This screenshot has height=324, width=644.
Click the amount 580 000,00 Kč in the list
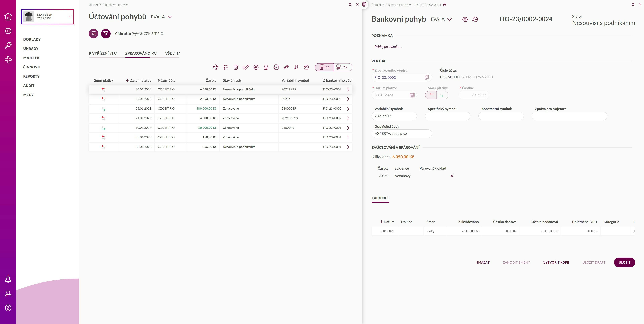click(206, 109)
